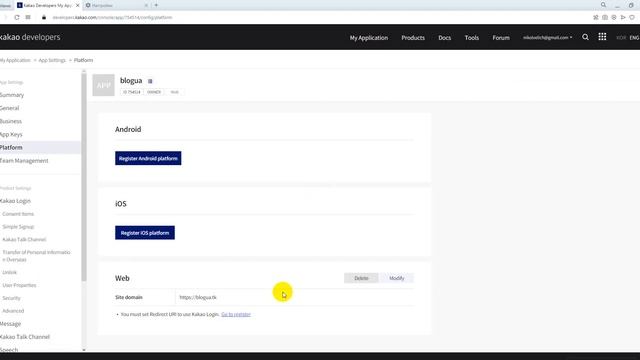Image resolution: width=640 pixels, height=360 pixels.
Task: Click the sidebar scrollbar up arrow
Action: click(x=84, y=71)
